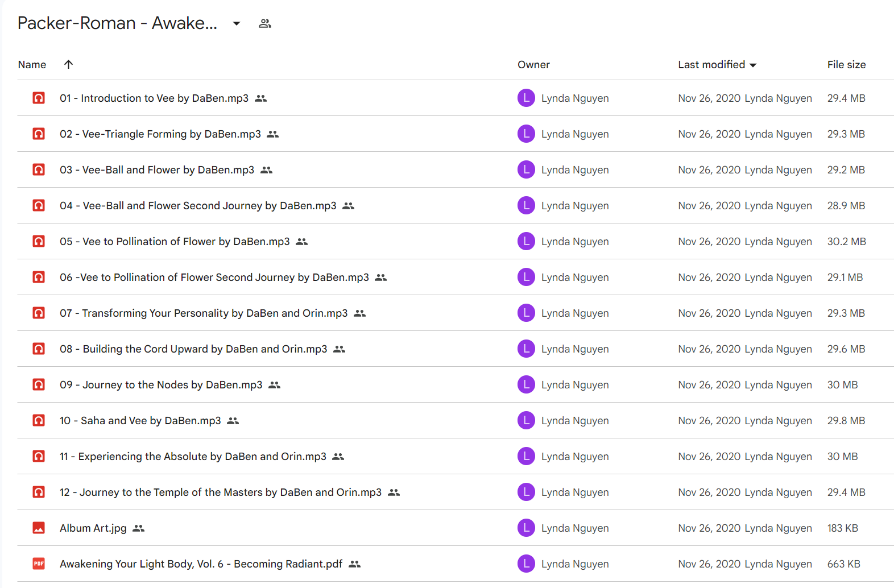
Task: Select 06 -Vee to Pollination Second Journey file
Action: pyautogui.click(x=214, y=278)
